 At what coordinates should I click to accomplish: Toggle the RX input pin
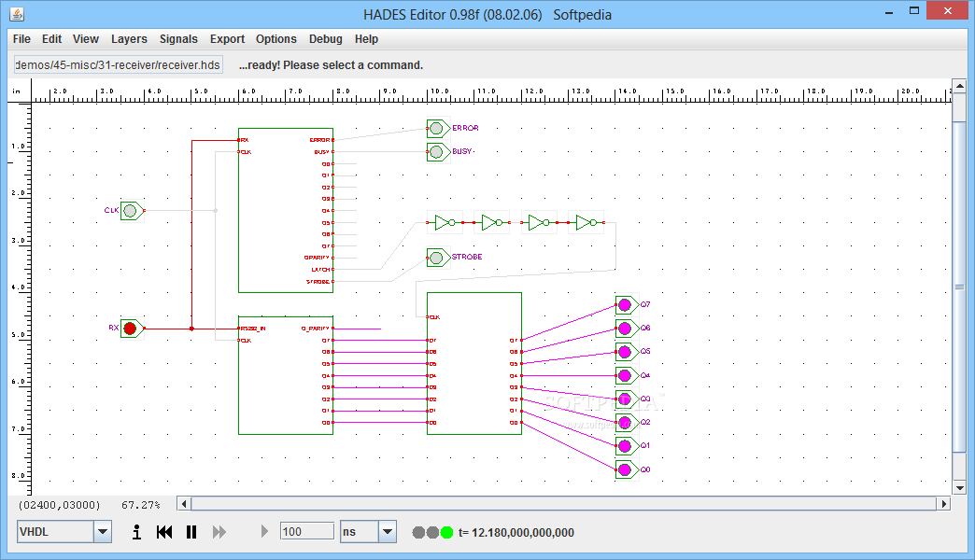coord(132,329)
